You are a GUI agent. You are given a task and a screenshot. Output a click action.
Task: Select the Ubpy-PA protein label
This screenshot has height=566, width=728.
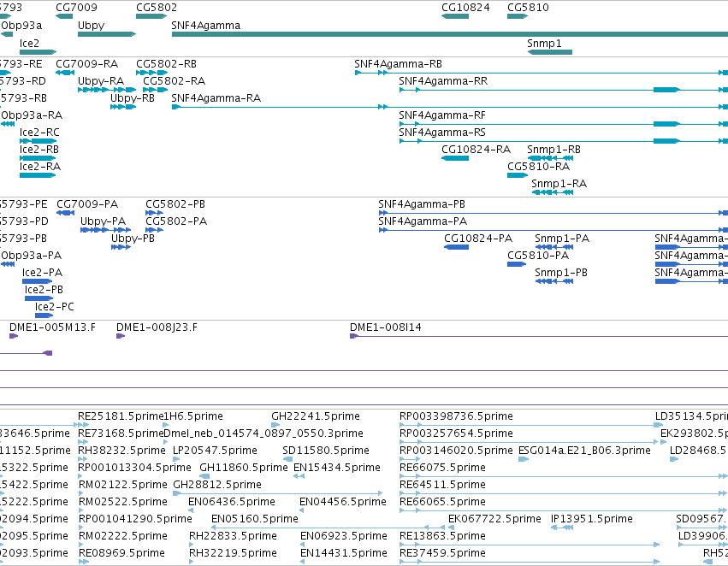click(103, 221)
